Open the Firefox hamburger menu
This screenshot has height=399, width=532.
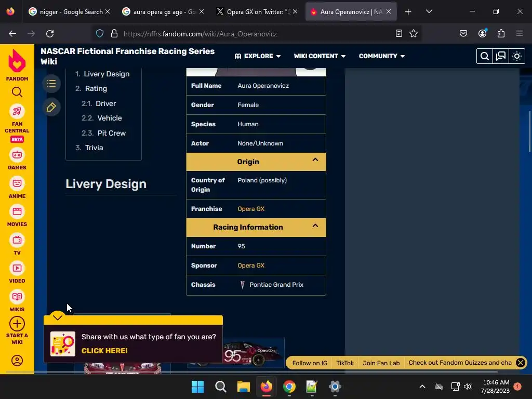[x=520, y=33]
